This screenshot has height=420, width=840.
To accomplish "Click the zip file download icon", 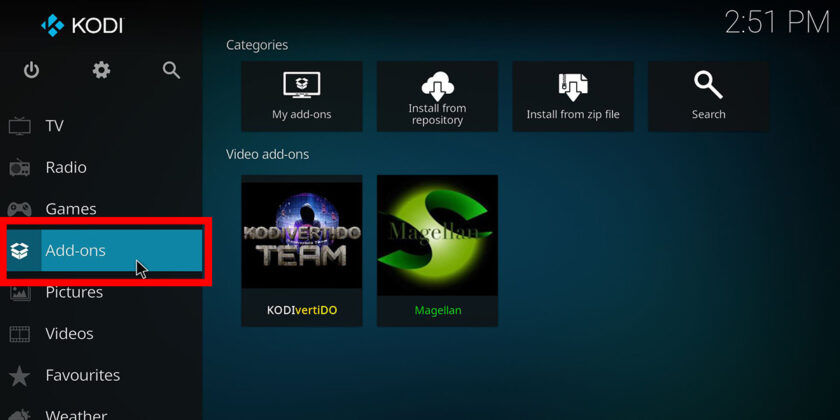I will [x=573, y=87].
